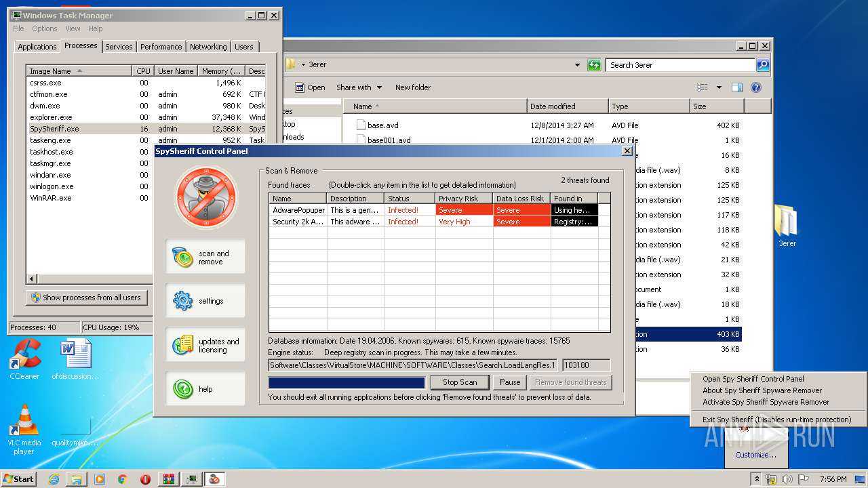
Task: Click the Customize link in tray popup
Action: click(x=755, y=455)
